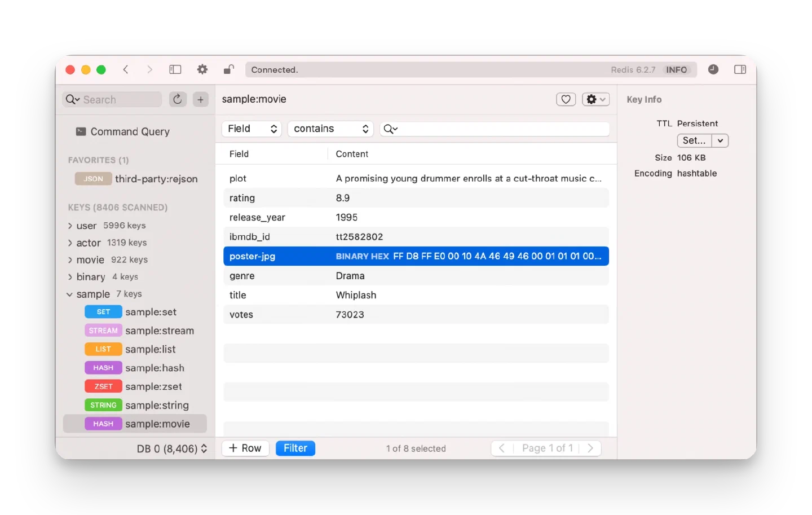Go to previous page arrow
The image size is (812, 515).
502,448
